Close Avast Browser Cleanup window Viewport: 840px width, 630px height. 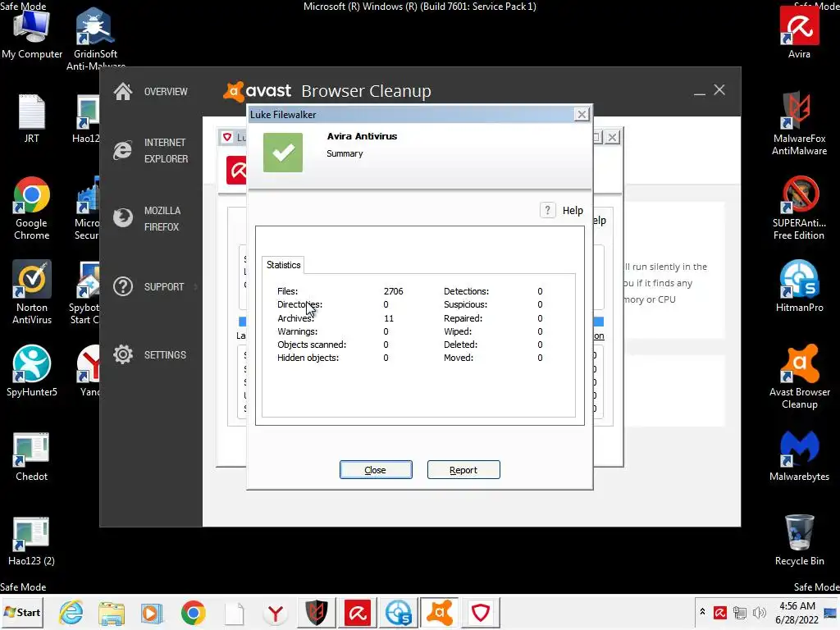[719, 90]
